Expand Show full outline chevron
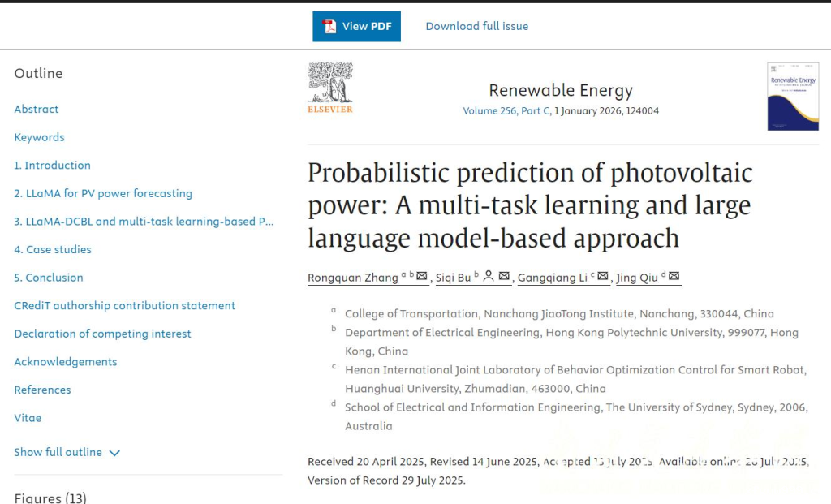Viewport: 831px width, 504px height. tap(114, 453)
